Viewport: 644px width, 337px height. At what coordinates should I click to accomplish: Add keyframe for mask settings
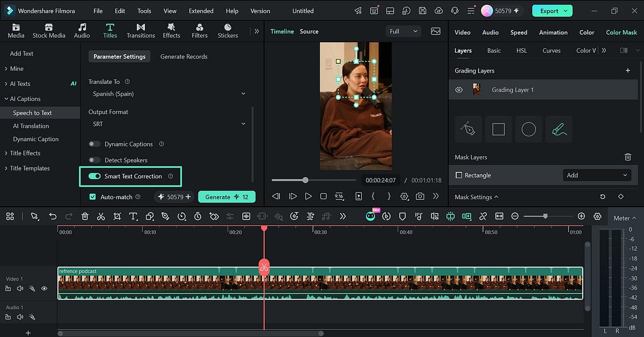pos(621,197)
